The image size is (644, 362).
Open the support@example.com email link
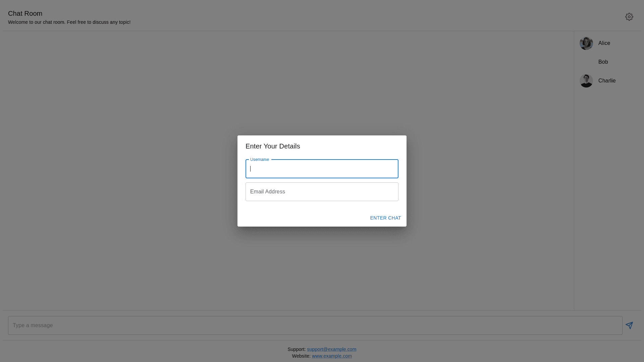[x=331, y=349]
